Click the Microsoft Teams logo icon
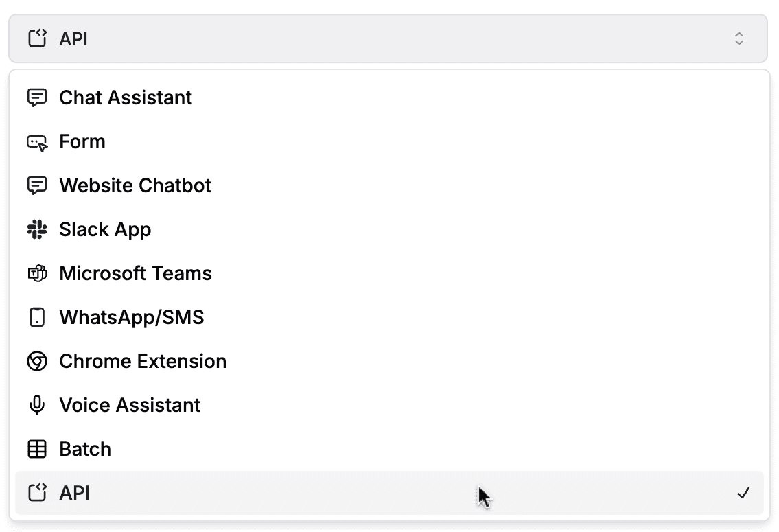 [x=37, y=273]
